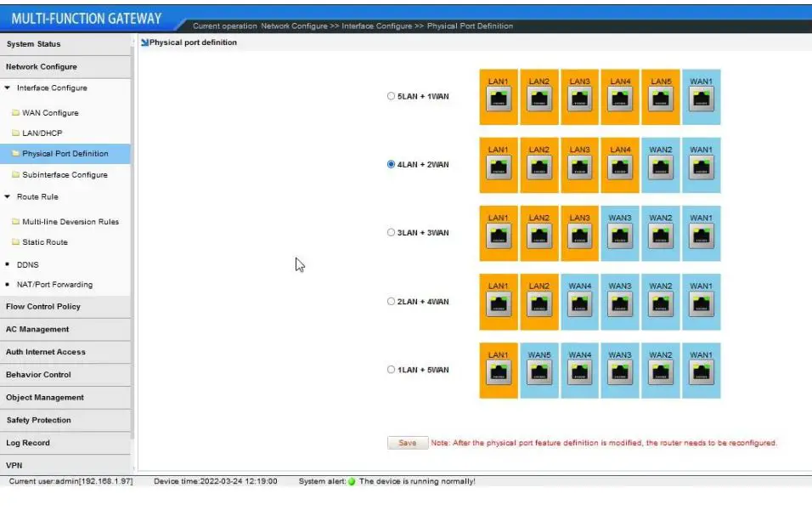The image size is (812, 510).
Task: Open Log Record menu
Action: pyautogui.click(x=65, y=443)
